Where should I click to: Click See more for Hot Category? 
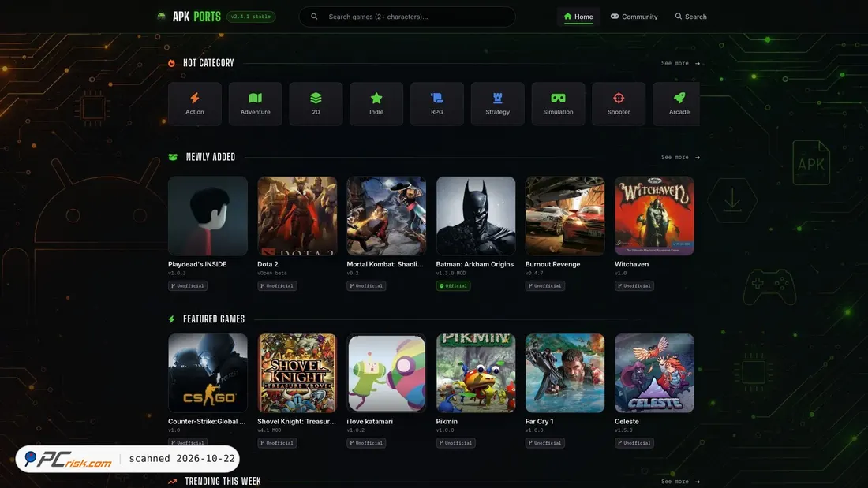[680, 63]
